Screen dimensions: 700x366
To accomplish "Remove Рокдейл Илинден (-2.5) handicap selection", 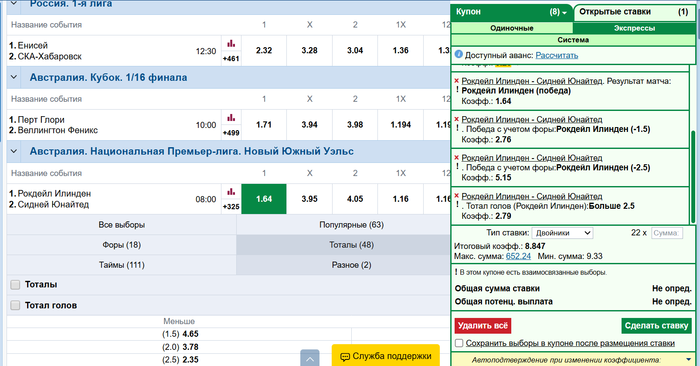I will [x=457, y=158].
